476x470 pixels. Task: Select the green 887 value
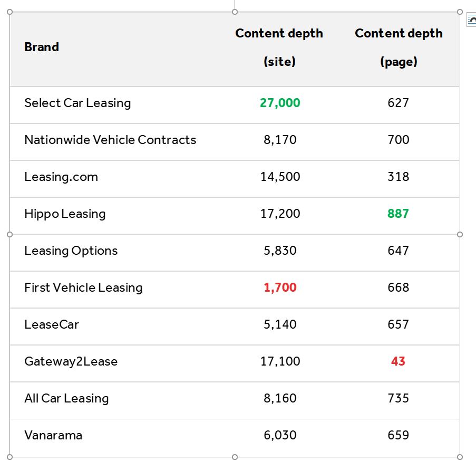pos(398,213)
